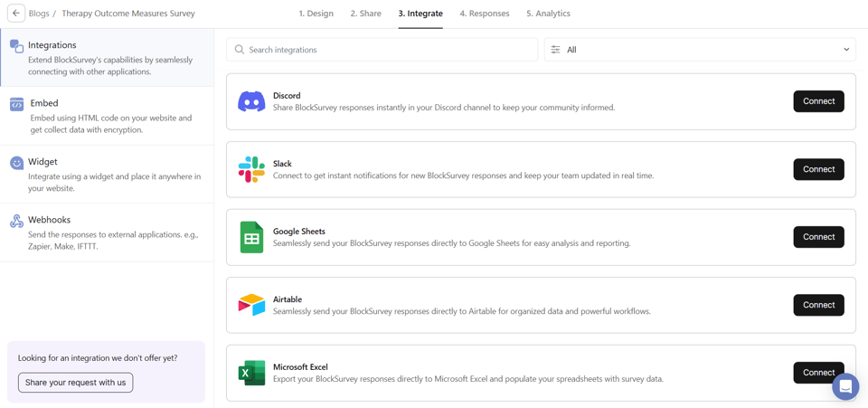Connect the Airtable integration
The width and height of the screenshot is (868, 408).
pos(819,305)
